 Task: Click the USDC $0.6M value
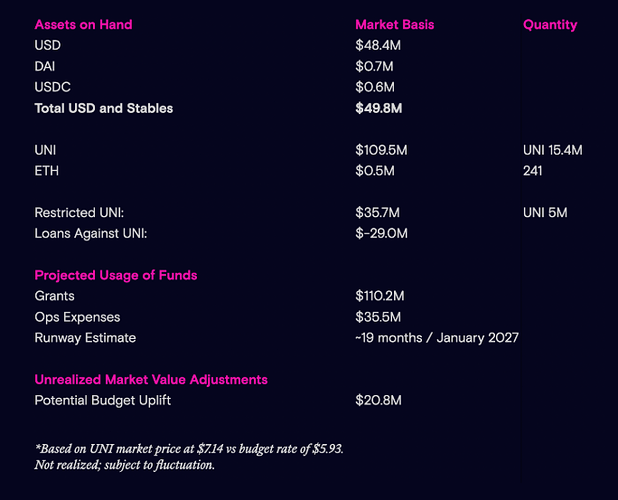tap(375, 87)
